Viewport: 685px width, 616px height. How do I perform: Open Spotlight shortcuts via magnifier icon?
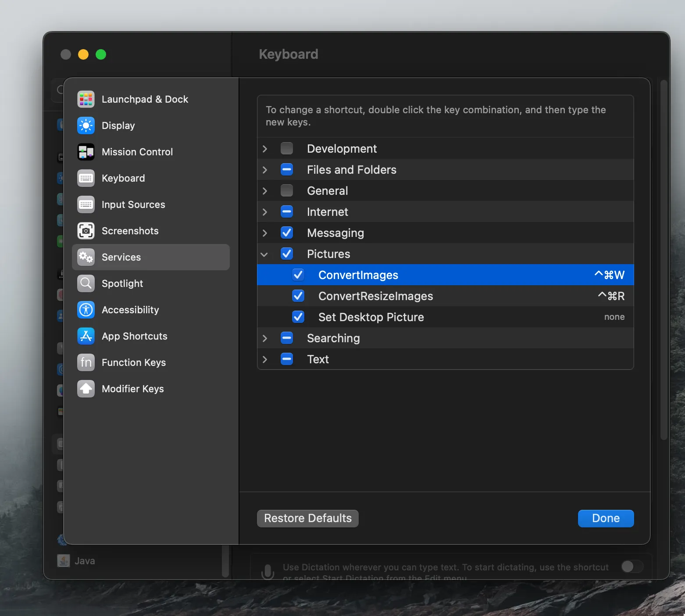click(x=86, y=283)
